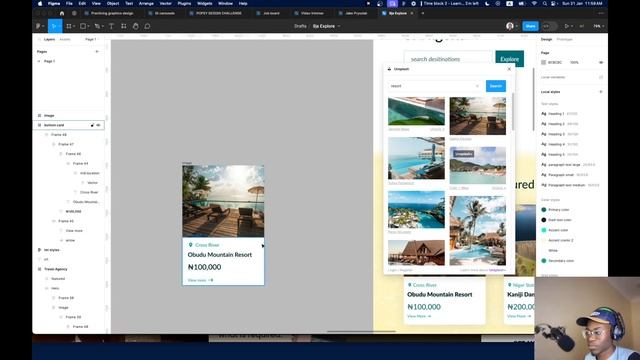640x360 pixels.
Task: Open the File menu
Action: click(69, 3)
